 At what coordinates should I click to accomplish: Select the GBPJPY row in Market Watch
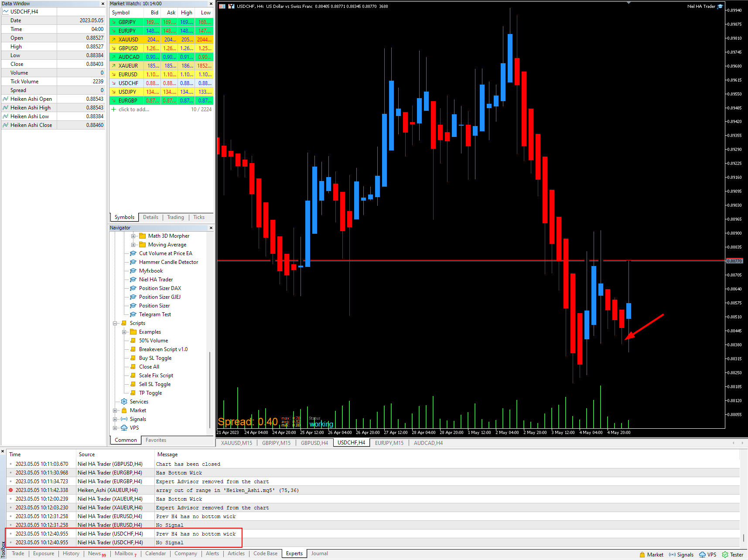coord(161,22)
